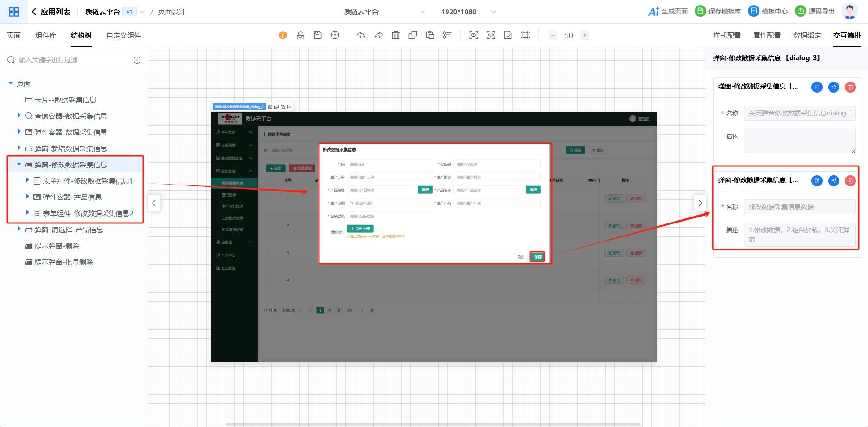Click the orange info icon

[283, 35]
